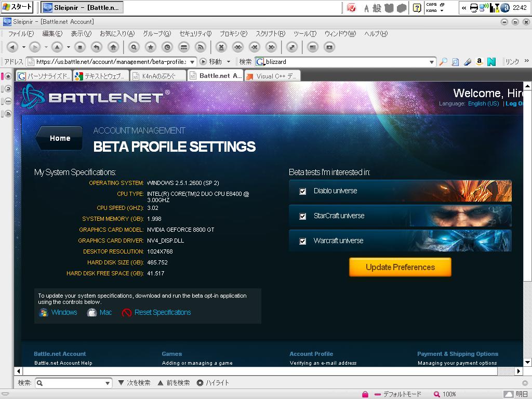Click the Update Preferences button
532x399 pixels.
pyautogui.click(x=400, y=268)
